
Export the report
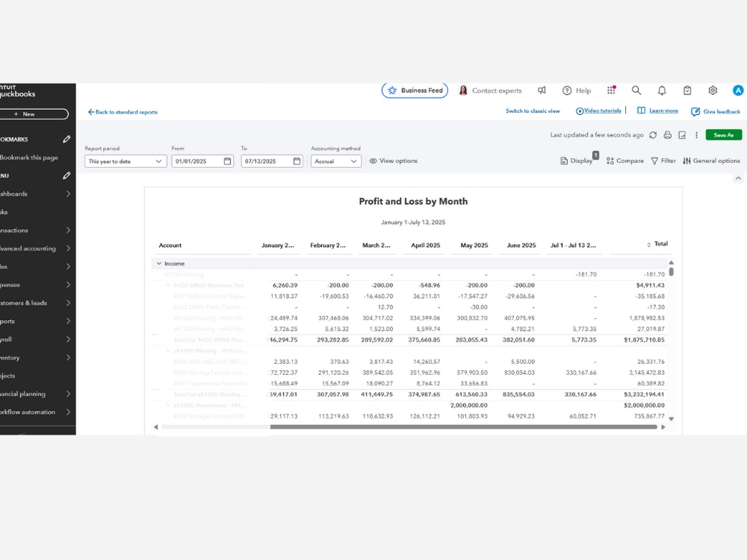[682, 135]
